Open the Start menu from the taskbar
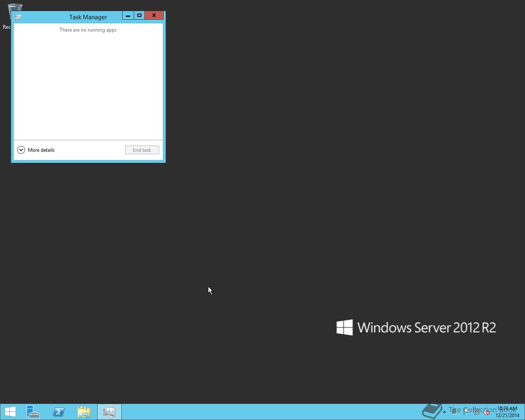The image size is (525, 420). [10, 412]
